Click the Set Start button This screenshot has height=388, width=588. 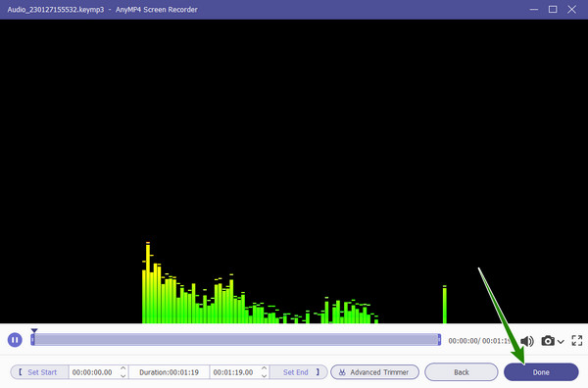coord(39,372)
